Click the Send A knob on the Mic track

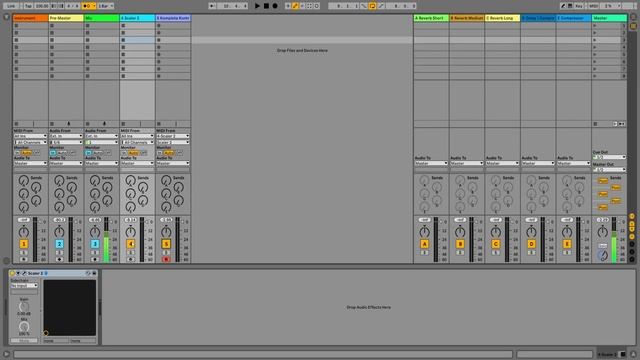coord(95,180)
